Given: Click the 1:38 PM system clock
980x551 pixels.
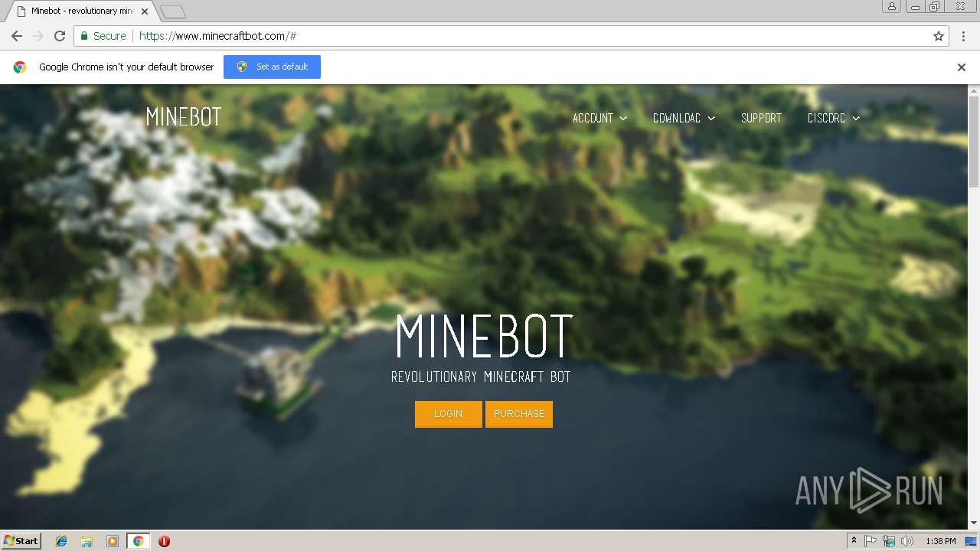Looking at the screenshot, I should pos(940,541).
